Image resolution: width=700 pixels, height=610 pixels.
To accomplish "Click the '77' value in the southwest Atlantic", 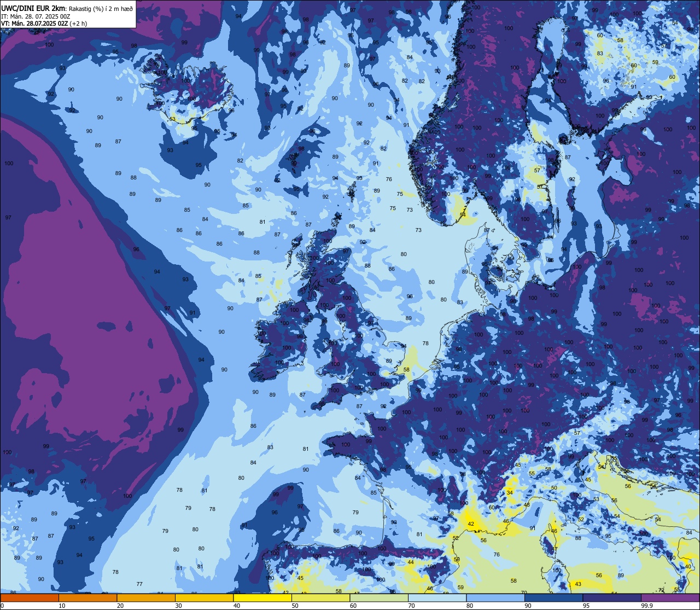I will click(x=139, y=584).
